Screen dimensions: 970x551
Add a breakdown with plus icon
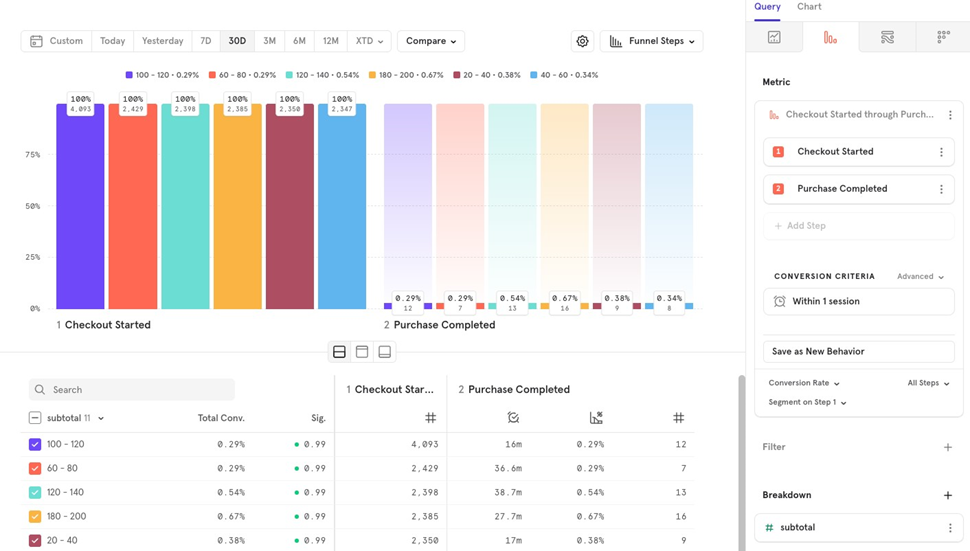pyautogui.click(x=948, y=495)
